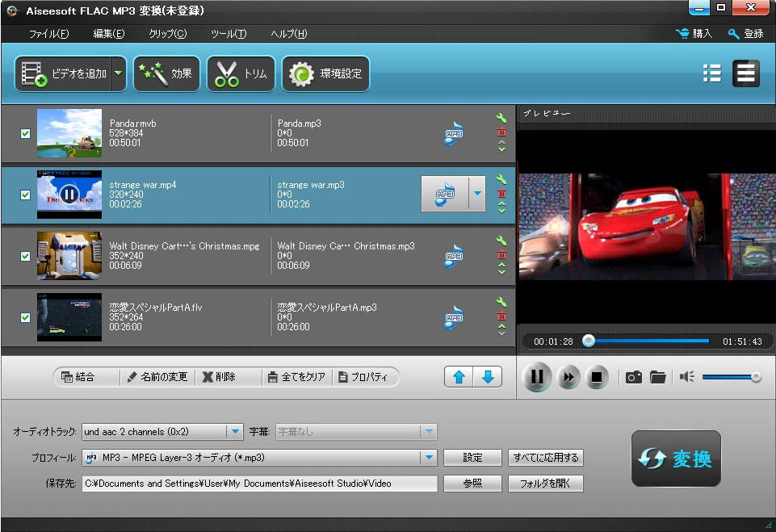This screenshot has height=532, width=776.
Task: Uncheck the Panda.rmvb checkbox
Action: pos(25,133)
